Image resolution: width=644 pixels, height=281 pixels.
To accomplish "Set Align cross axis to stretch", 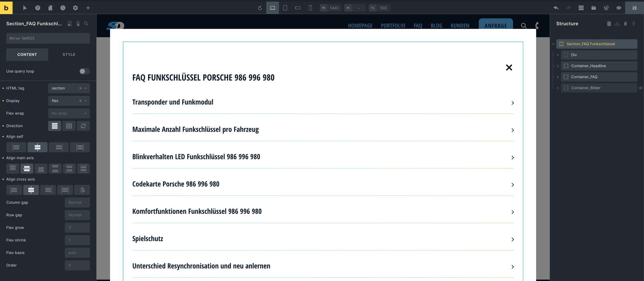I will click(65, 190).
